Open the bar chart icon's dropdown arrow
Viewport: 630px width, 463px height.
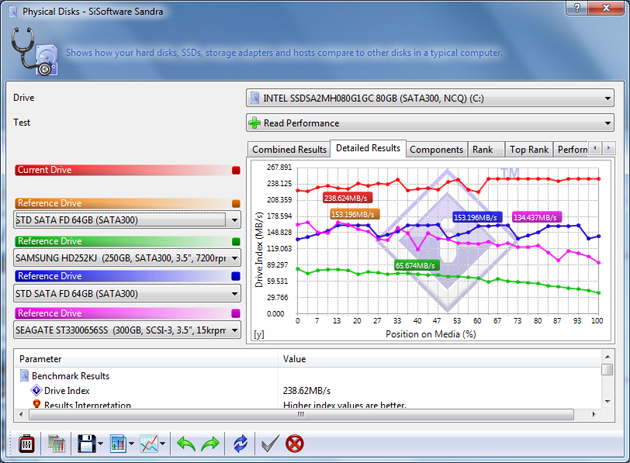131,444
